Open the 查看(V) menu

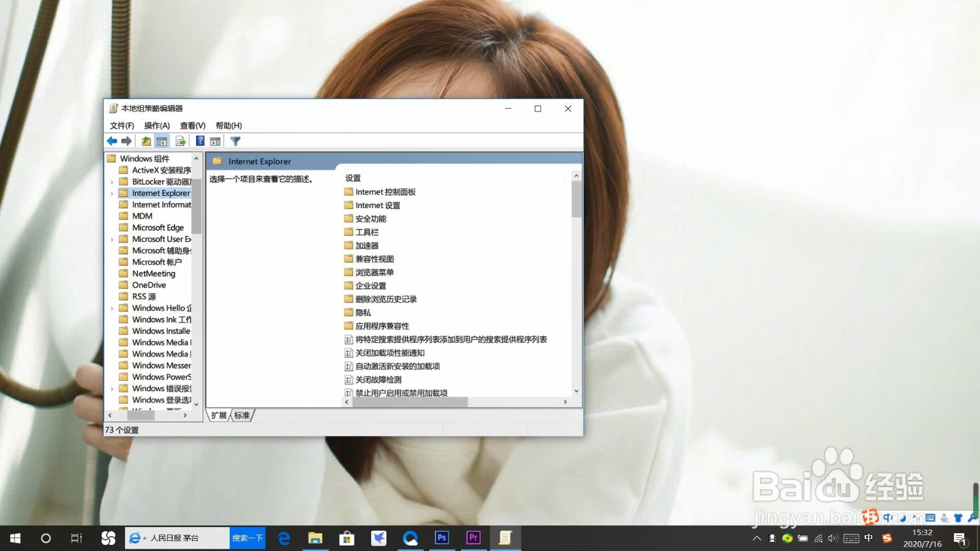pos(192,126)
